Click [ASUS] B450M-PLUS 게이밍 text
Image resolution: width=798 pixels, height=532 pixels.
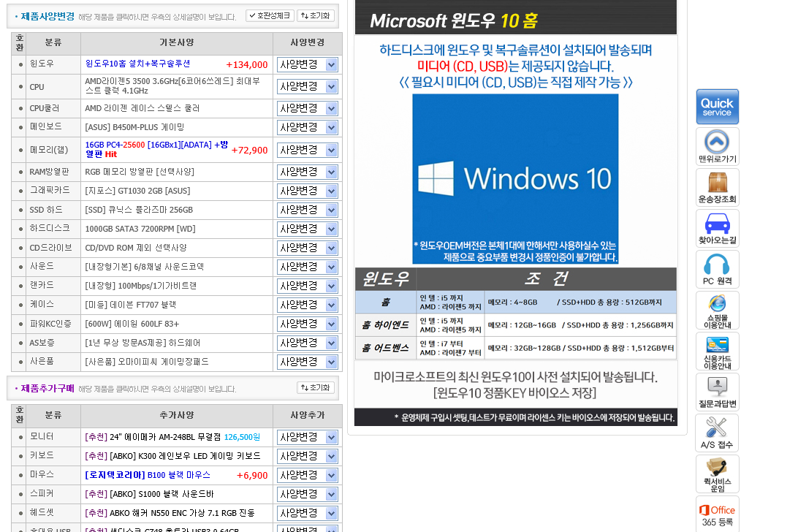(x=134, y=127)
